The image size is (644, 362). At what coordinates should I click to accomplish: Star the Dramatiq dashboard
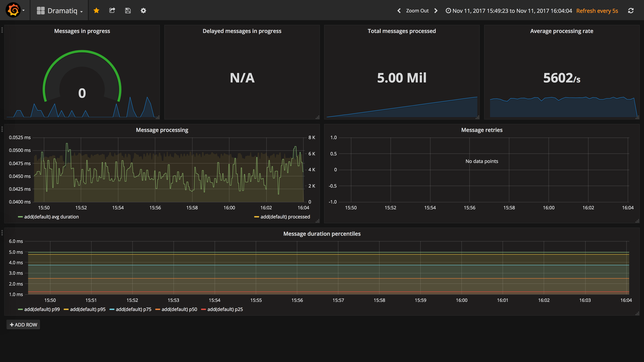coord(96,10)
